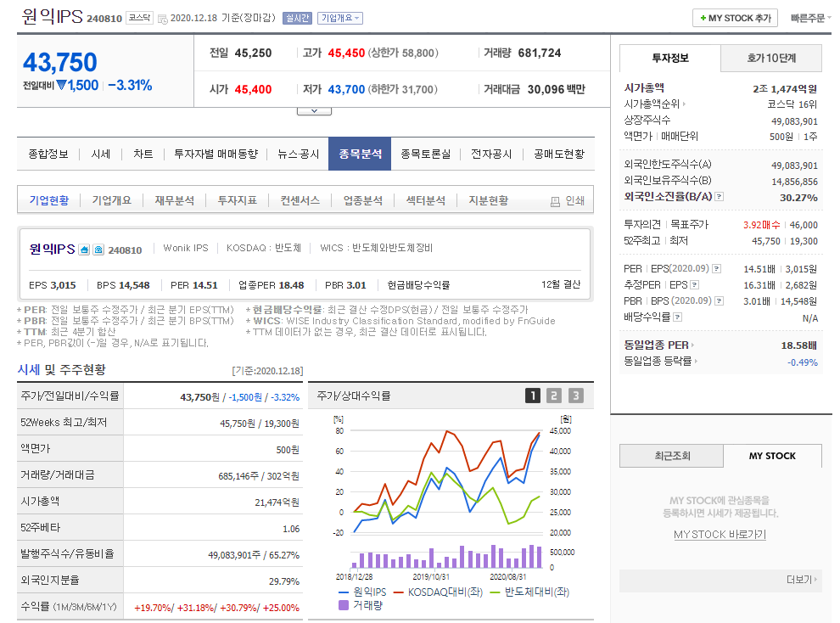
Task: Click the 코스닥 market badge
Action: click(x=140, y=18)
